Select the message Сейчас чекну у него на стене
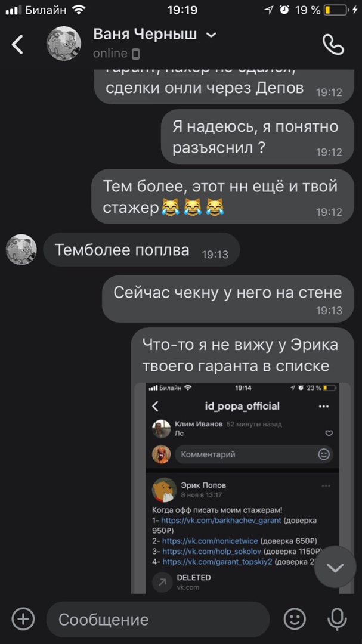 pos(228,299)
